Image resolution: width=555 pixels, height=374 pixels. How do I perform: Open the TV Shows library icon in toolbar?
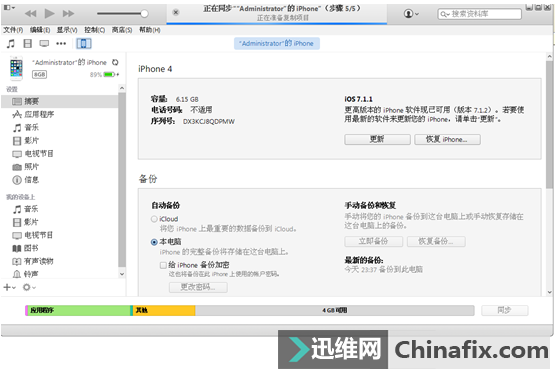(44, 44)
